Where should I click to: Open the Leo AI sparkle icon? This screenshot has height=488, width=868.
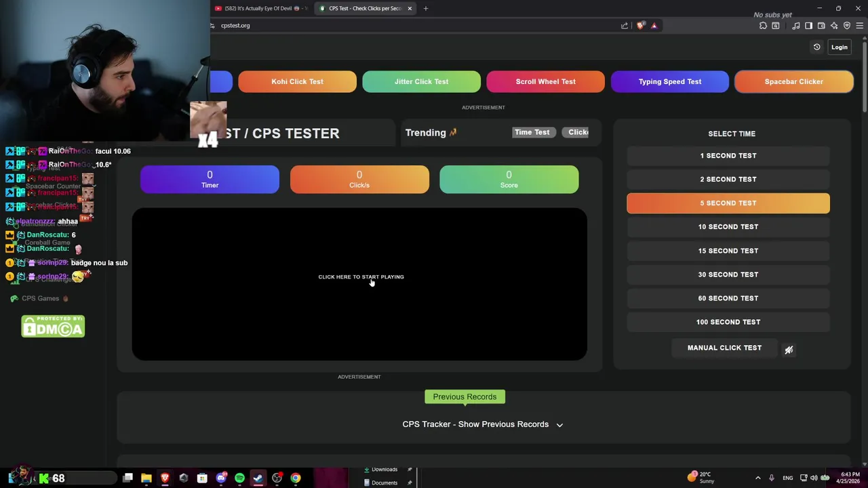(834, 26)
